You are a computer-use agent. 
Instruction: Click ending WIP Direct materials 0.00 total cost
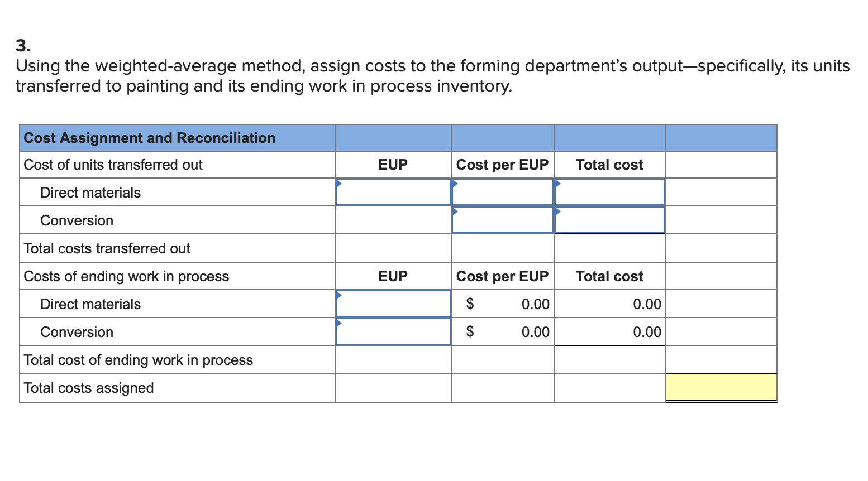647,304
